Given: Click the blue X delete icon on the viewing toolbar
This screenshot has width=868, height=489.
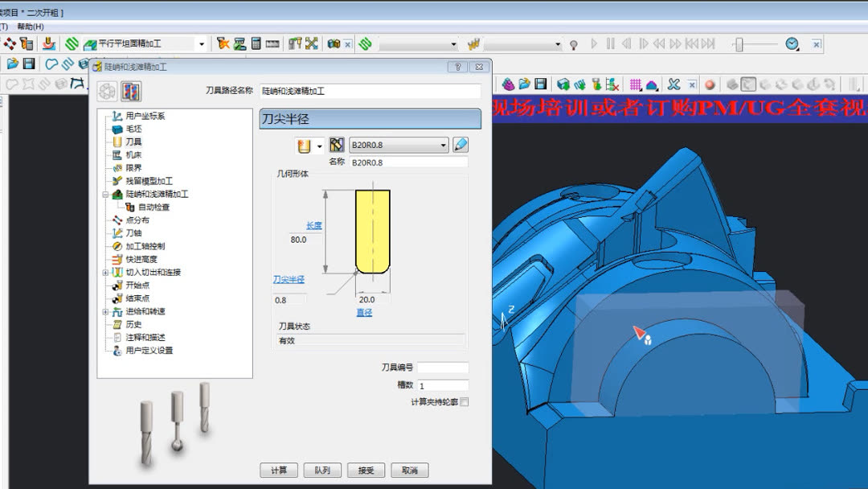Looking at the screenshot, I should (674, 82).
